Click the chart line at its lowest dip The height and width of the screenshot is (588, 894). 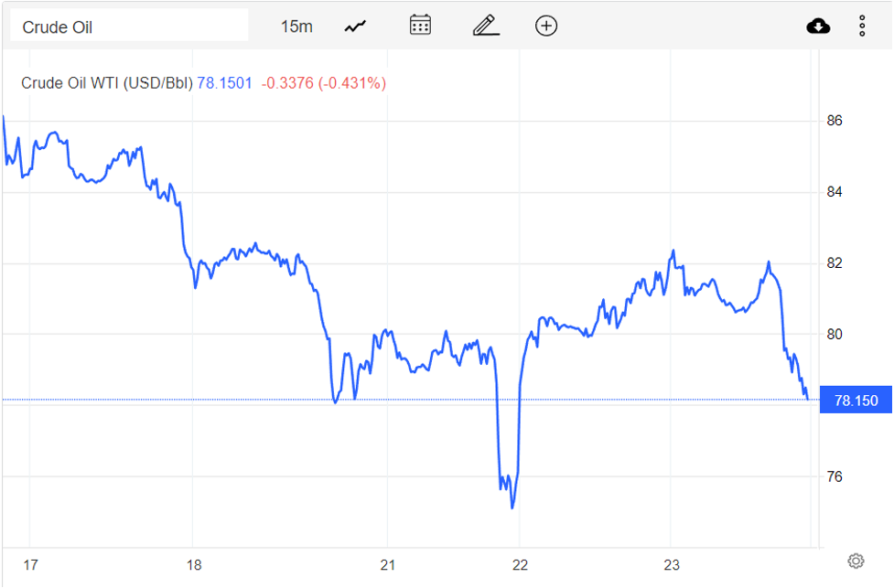512,508
